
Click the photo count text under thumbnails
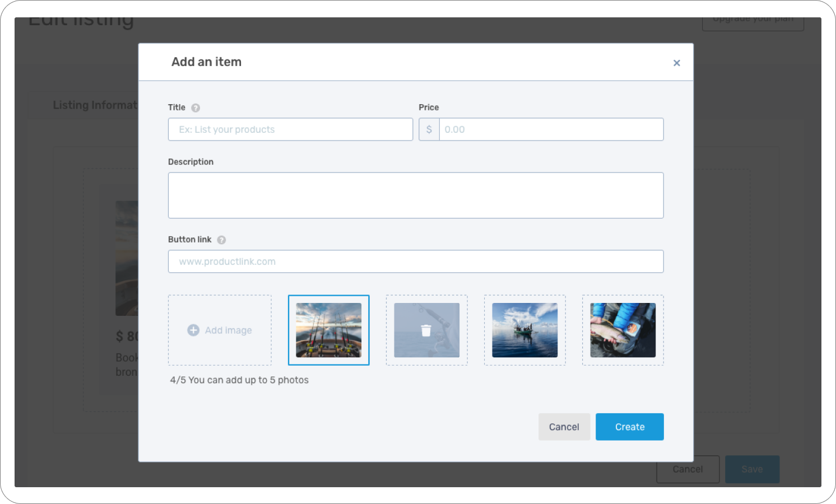(239, 380)
